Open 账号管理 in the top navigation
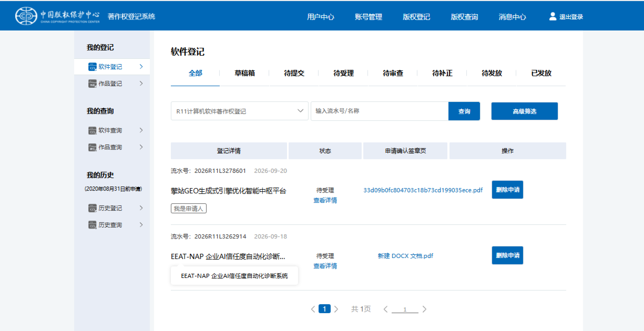 click(368, 17)
